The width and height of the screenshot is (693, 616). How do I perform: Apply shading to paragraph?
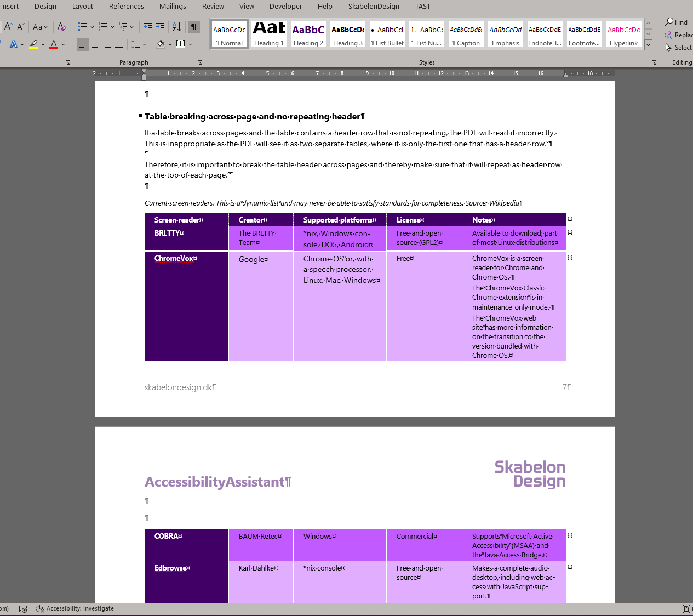(161, 44)
